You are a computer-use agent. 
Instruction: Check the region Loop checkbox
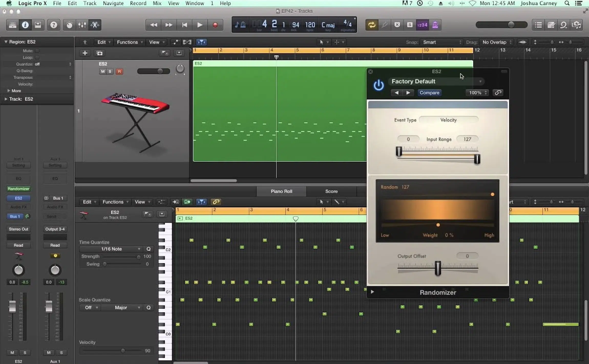(x=37, y=57)
